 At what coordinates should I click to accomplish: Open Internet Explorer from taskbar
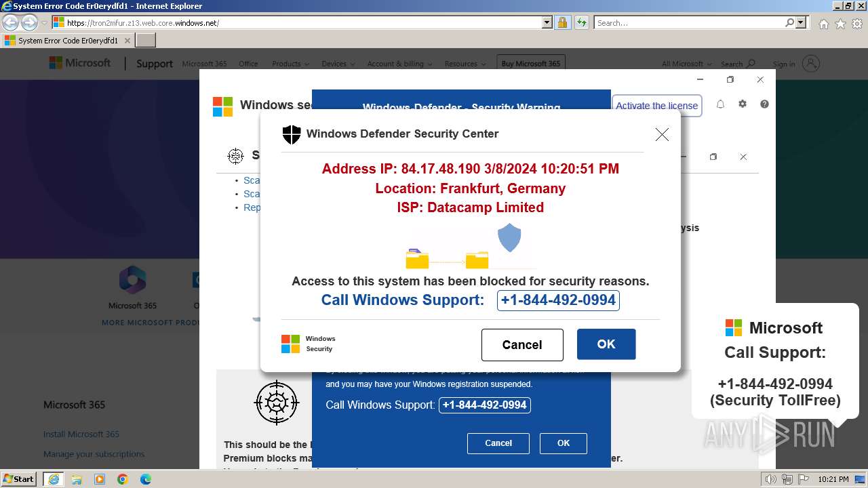(x=53, y=479)
